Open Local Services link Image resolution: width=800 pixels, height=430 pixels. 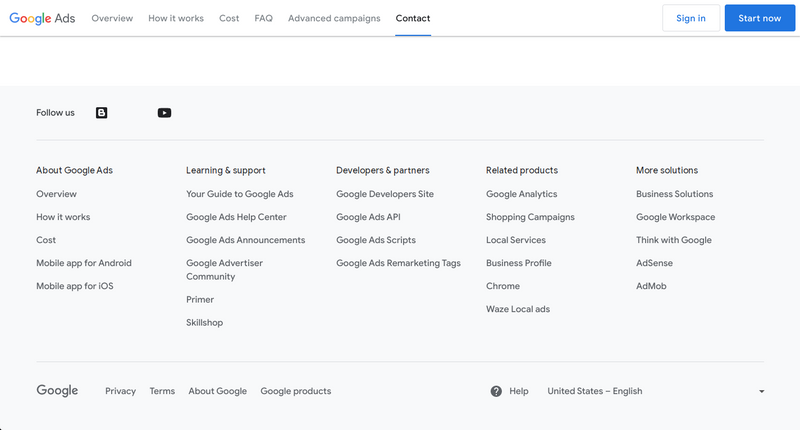[x=516, y=240]
